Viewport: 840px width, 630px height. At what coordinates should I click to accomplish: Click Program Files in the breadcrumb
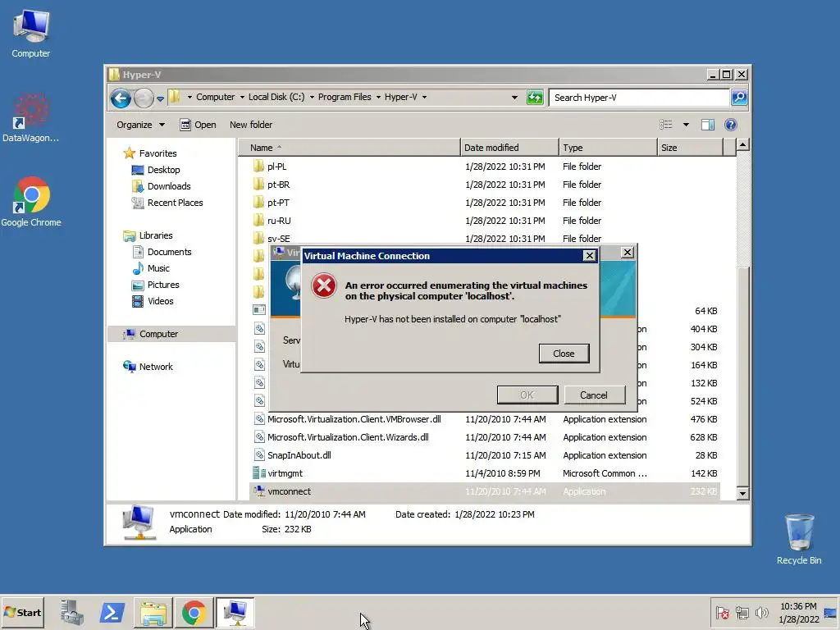(345, 98)
